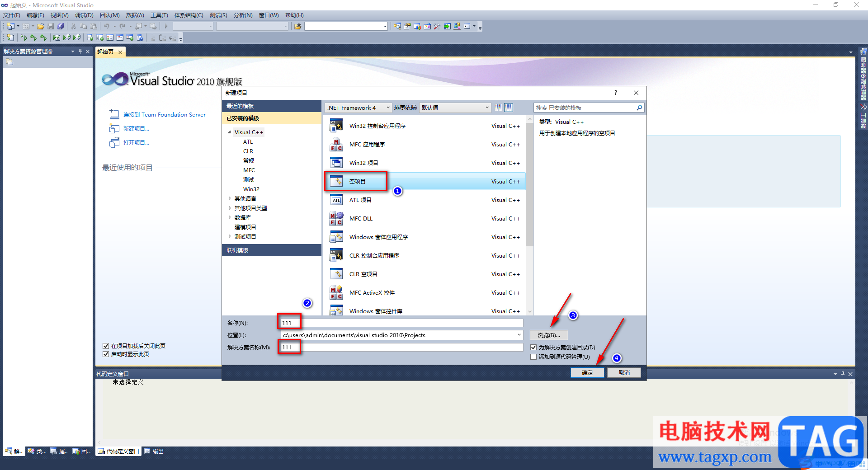Click the 确定 OK button
Screen dimensions: 868x470
tap(587, 372)
